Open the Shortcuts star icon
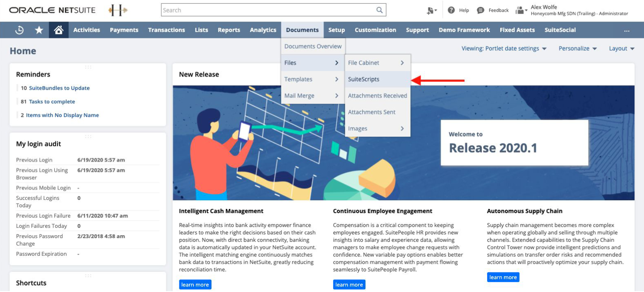Screen dimensions: 644x292 point(39,30)
